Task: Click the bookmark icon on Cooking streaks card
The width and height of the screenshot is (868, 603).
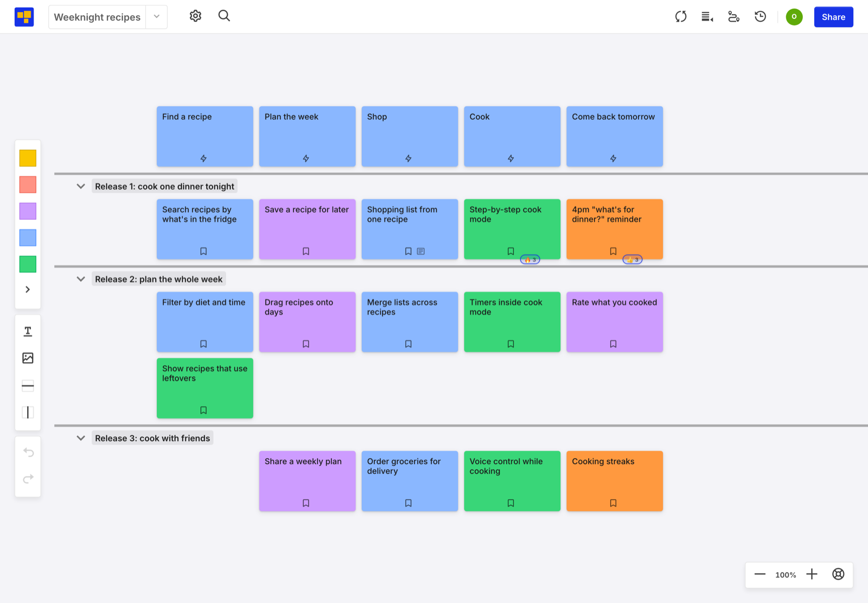Action: (613, 503)
